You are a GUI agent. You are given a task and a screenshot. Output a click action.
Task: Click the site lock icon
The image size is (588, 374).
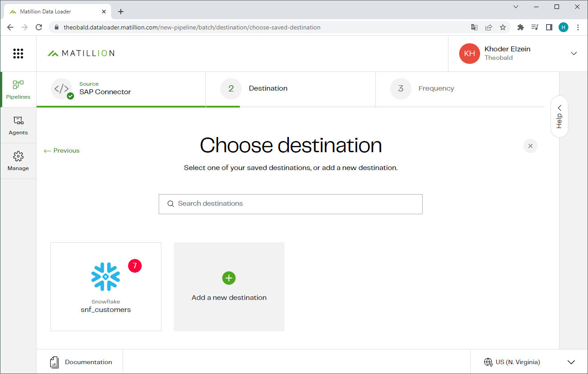point(56,27)
